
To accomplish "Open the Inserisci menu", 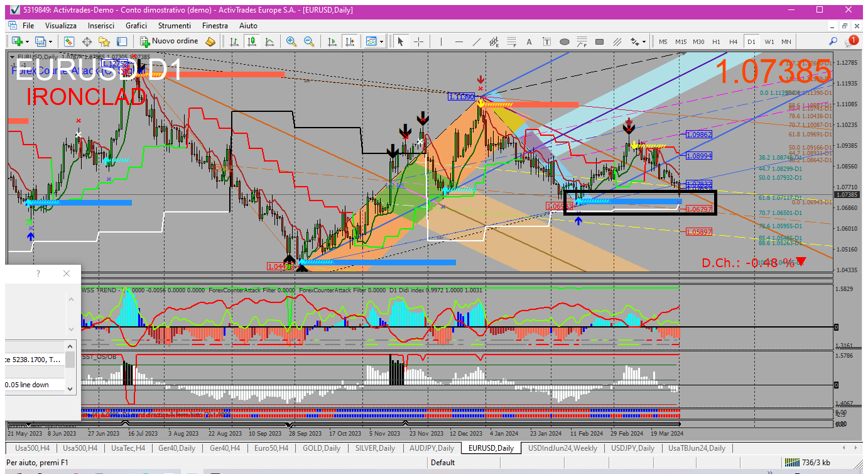I will (x=101, y=26).
